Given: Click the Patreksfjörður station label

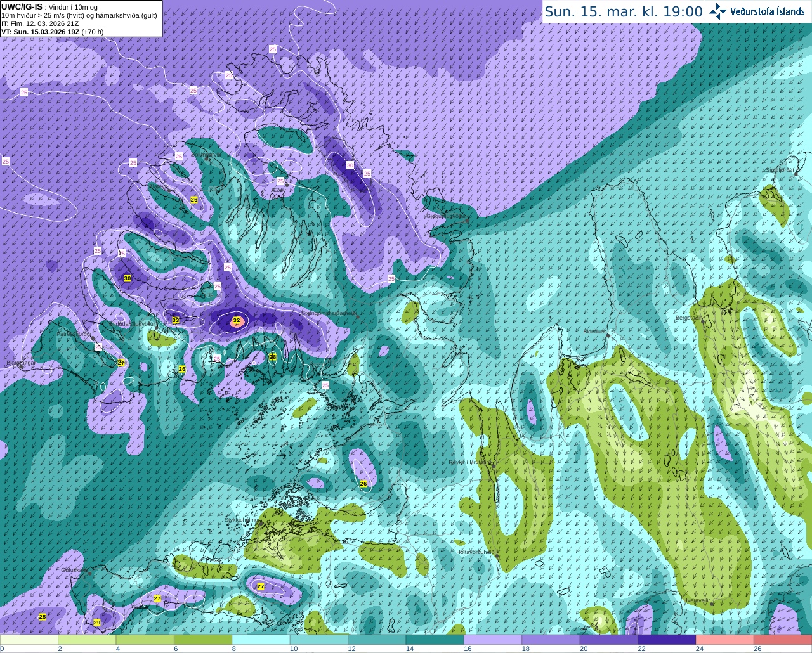Looking at the screenshot, I should pyautogui.click(x=74, y=333).
